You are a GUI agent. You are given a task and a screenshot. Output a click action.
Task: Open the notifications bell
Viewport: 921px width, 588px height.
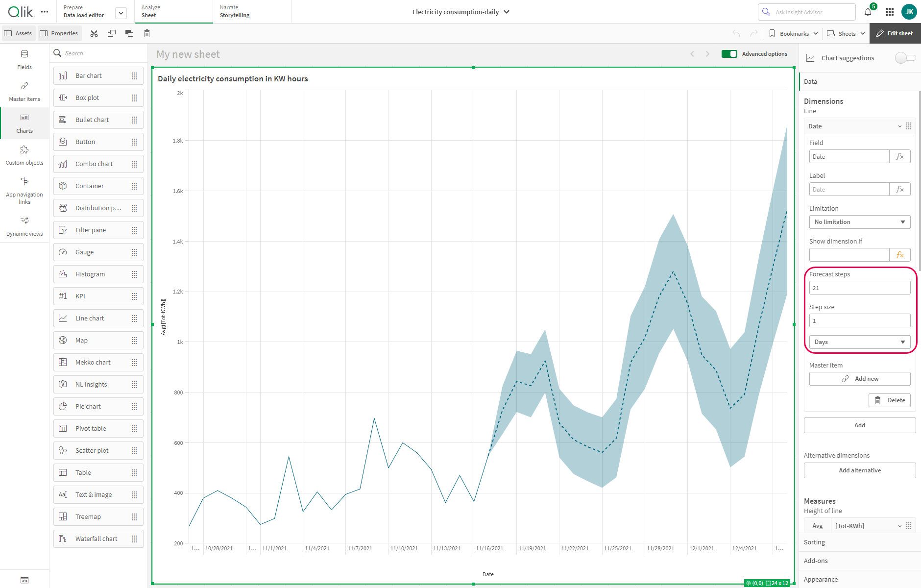868,12
